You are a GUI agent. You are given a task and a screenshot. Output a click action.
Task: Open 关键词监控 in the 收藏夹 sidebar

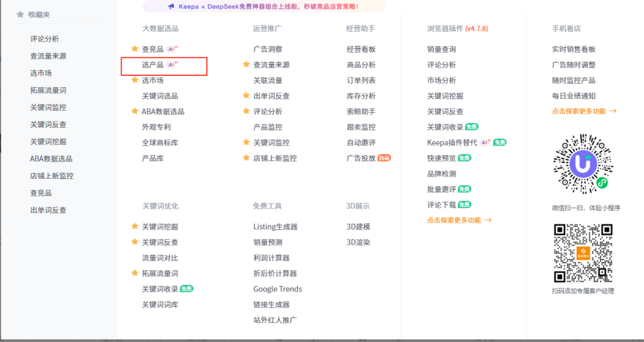coord(48,107)
